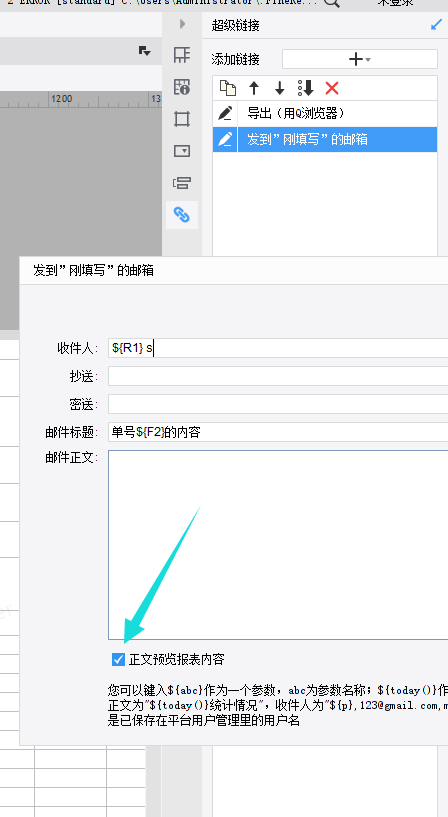Copy the selected hyperlink entry
The image size is (448, 817).
[x=228, y=88]
